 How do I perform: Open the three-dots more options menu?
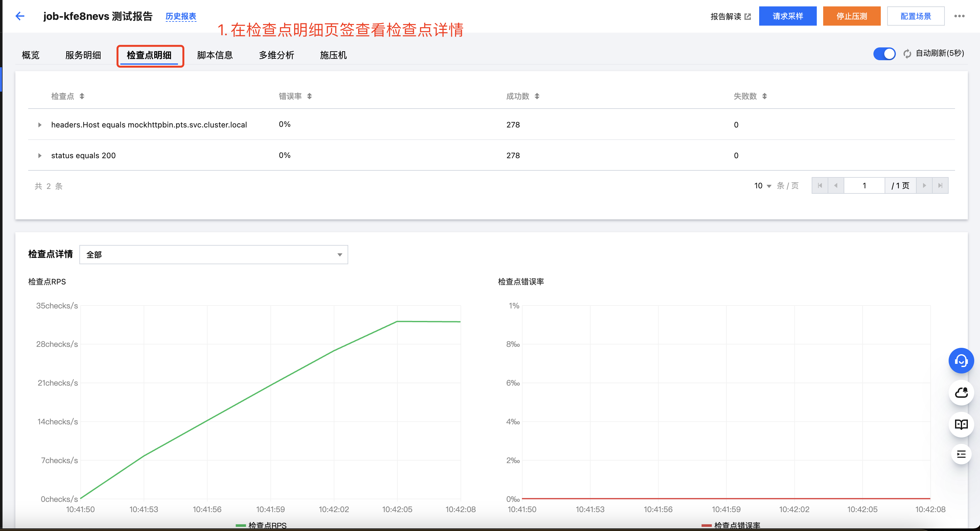tap(959, 16)
